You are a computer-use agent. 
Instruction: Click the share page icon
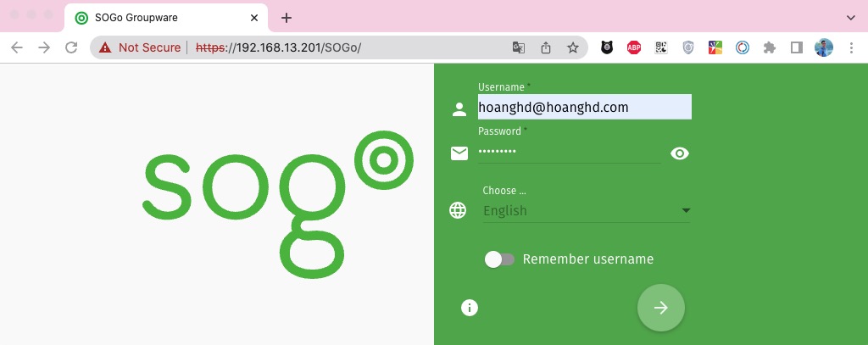pos(546,47)
